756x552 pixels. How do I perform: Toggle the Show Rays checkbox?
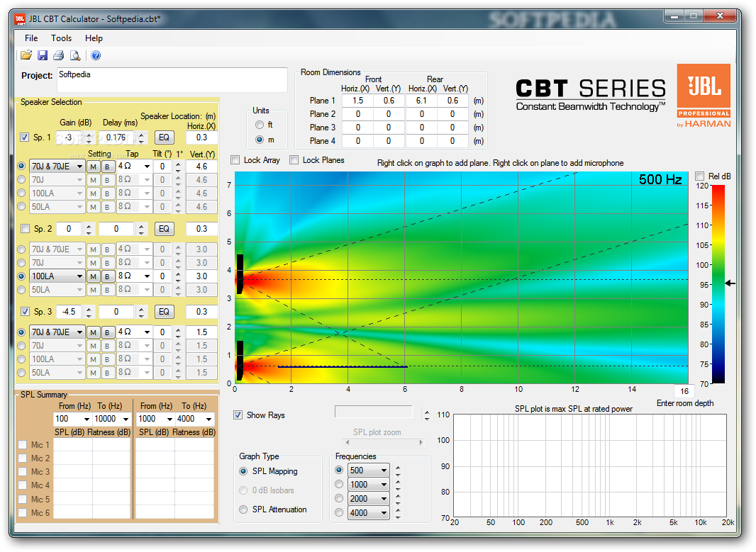(238, 415)
